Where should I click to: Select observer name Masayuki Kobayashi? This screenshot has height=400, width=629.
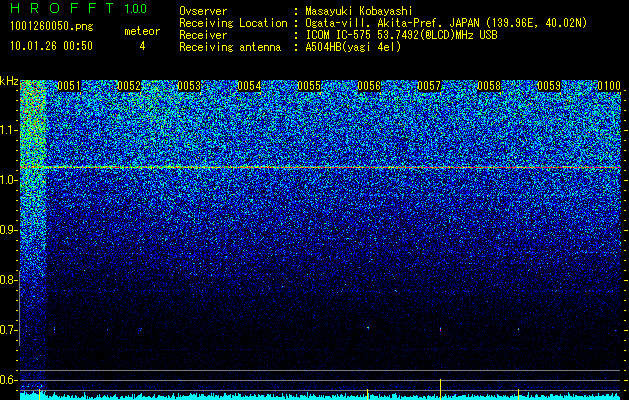pos(359,11)
